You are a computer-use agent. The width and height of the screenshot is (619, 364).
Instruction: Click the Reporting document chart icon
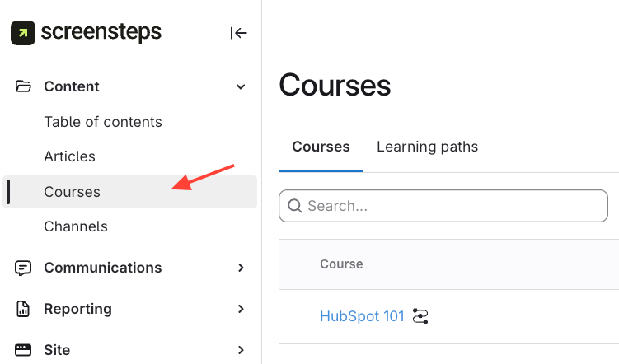(23, 309)
